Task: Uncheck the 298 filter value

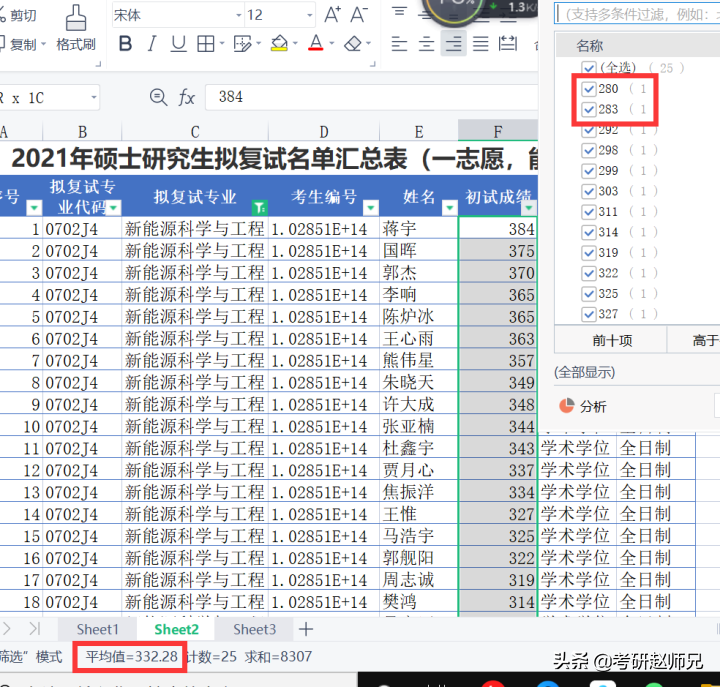Action: click(x=588, y=150)
